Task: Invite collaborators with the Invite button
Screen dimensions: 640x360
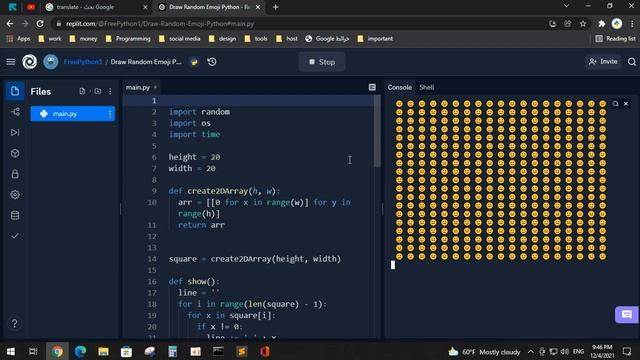Action: [x=603, y=62]
